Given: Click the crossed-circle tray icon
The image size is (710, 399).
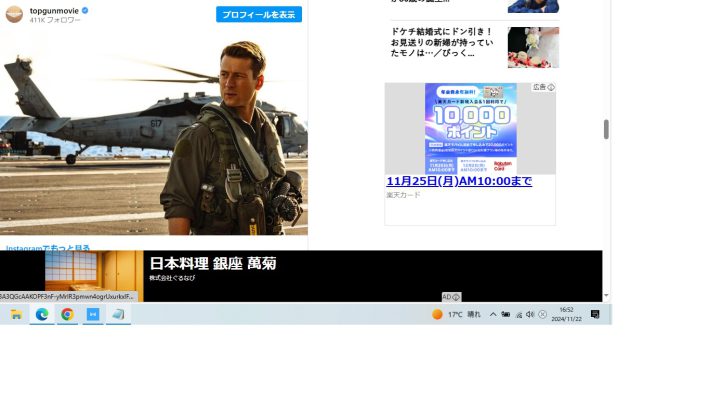Looking at the screenshot, I should pyautogui.click(x=542, y=314).
